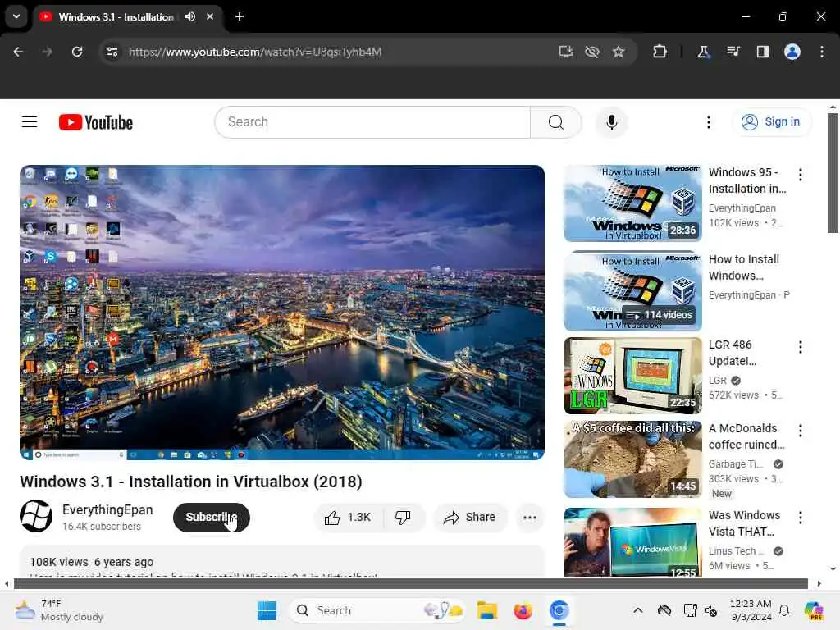Subscribe to EverythingEpan channel
The height and width of the screenshot is (630, 840).
[211, 518]
